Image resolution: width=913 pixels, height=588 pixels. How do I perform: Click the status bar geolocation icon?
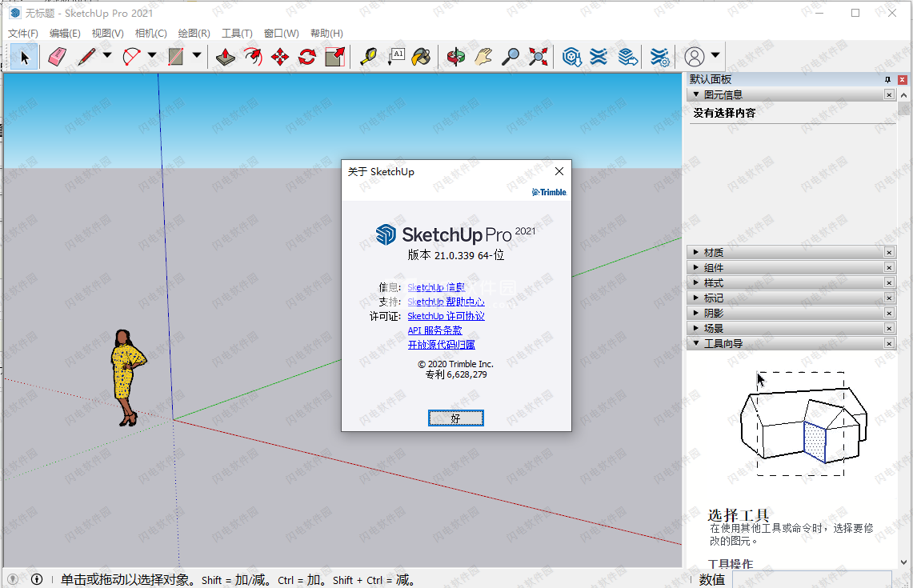13,579
